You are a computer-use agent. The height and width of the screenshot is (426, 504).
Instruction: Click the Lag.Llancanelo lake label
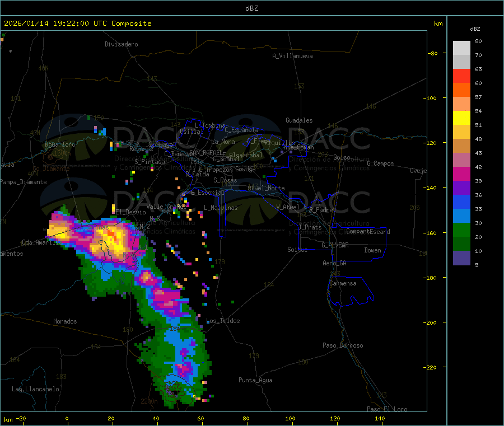tap(36, 389)
